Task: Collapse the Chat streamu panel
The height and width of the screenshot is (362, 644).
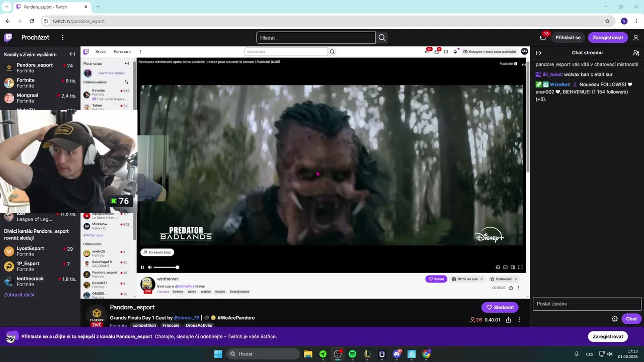Action: pyautogui.click(x=539, y=53)
